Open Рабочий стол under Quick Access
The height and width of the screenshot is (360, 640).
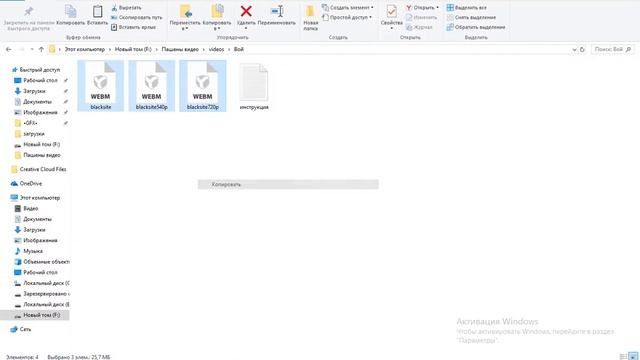40,80
